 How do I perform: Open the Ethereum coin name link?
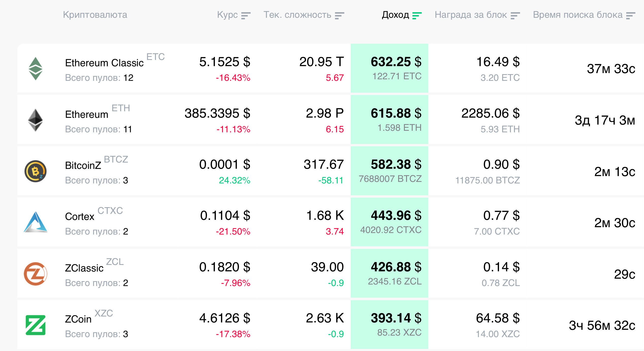click(x=87, y=114)
